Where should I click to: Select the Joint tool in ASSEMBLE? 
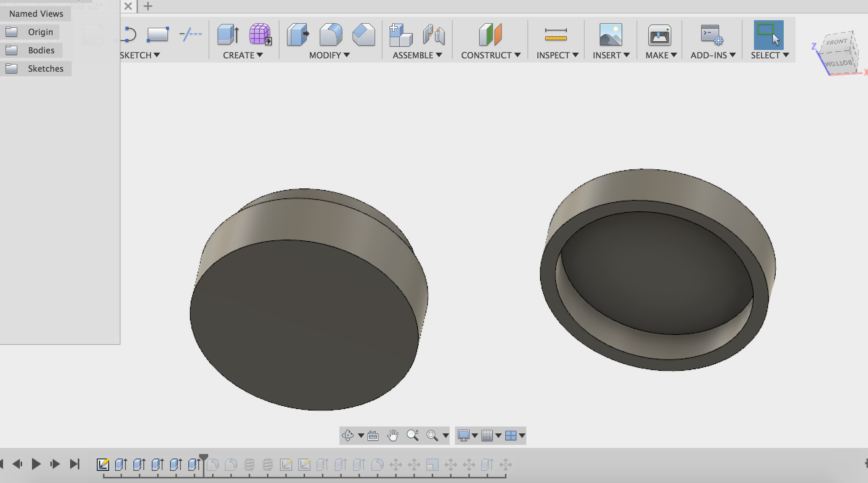point(434,35)
